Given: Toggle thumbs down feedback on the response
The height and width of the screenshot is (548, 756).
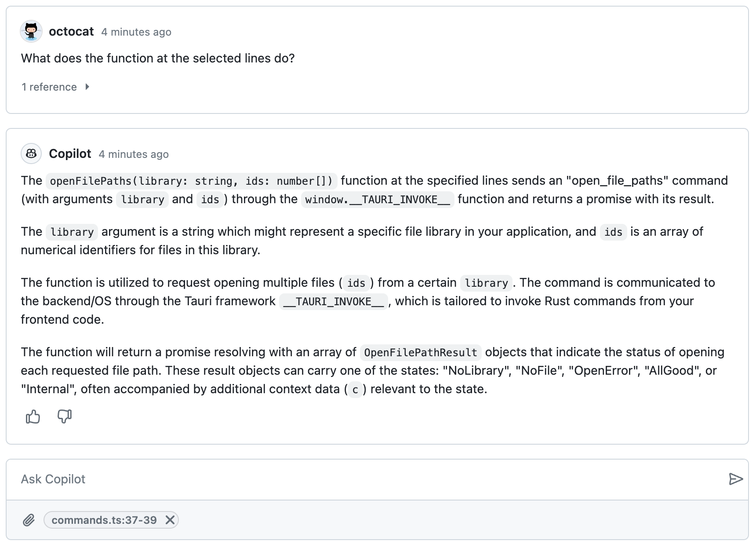Looking at the screenshot, I should click(64, 416).
